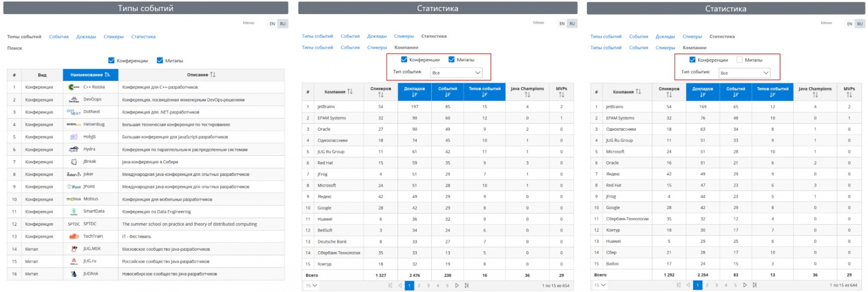868x292 pixels.
Task: Click the Hydra logo icon
Action: pos(74,149)
